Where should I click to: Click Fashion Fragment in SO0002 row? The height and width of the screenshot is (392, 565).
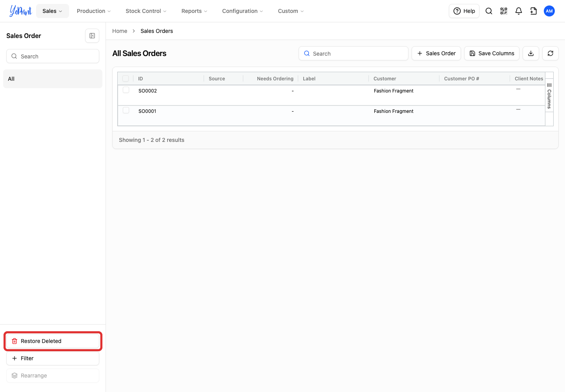[x=394, y=91]
